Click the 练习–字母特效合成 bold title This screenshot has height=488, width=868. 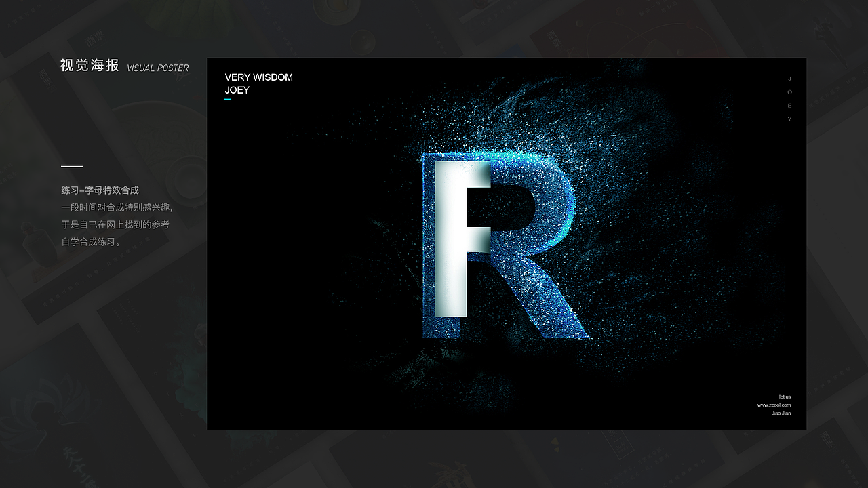click(x=100, y=190)
